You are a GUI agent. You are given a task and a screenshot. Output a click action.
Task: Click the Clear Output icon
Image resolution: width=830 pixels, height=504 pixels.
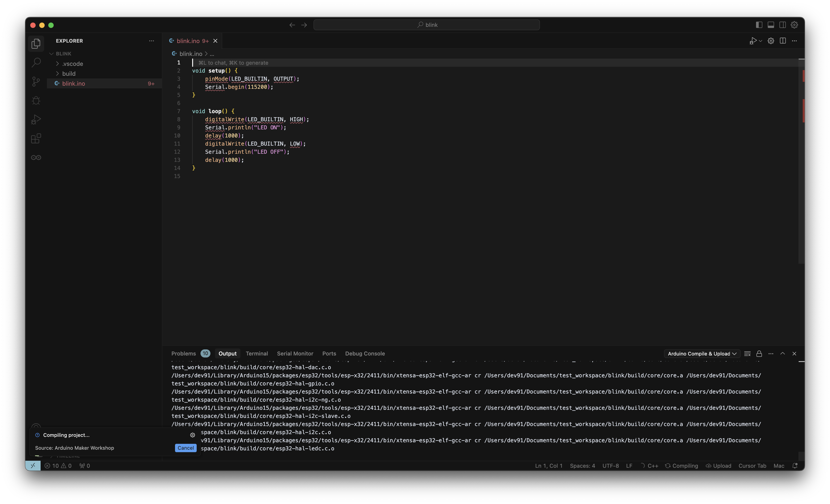(x=747, y=353)
